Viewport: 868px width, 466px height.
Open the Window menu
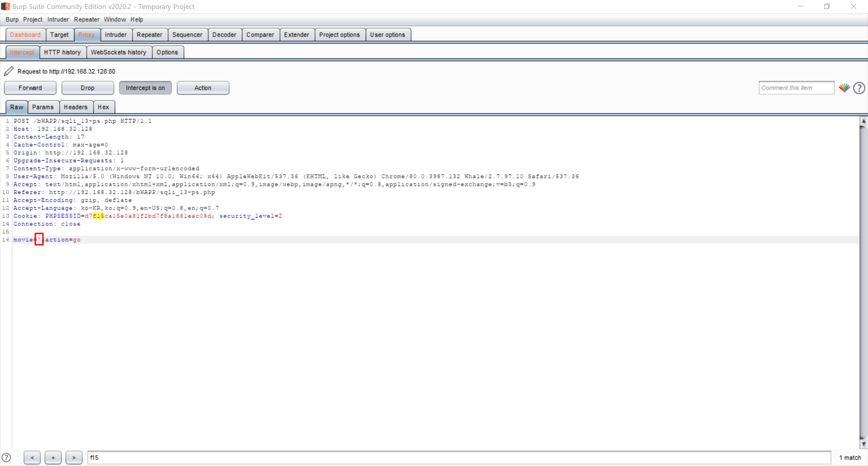click(115, 19)
